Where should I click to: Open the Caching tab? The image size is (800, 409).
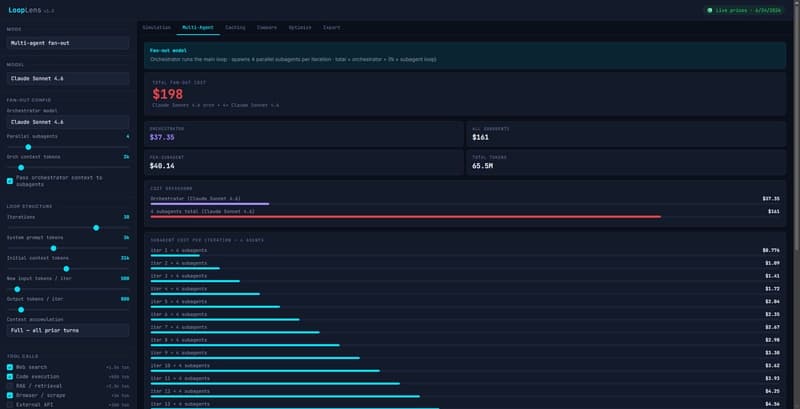pyautogui.click(x=235, y=28)
